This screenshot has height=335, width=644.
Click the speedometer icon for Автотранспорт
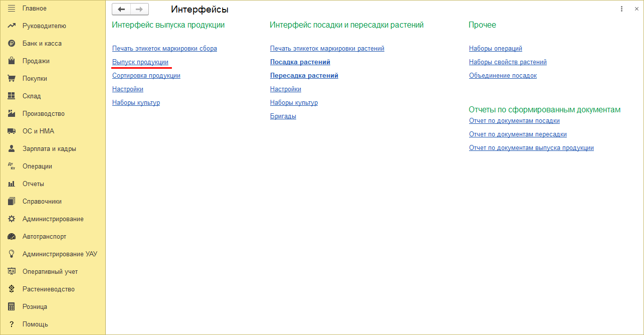(x=12, y=237)
